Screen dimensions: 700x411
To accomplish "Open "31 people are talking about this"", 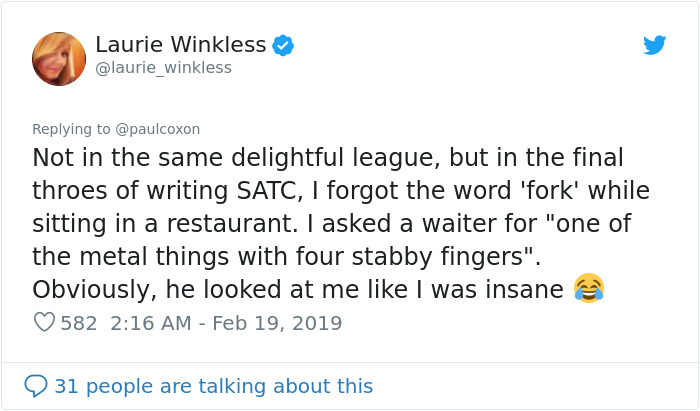I will 213,385.
